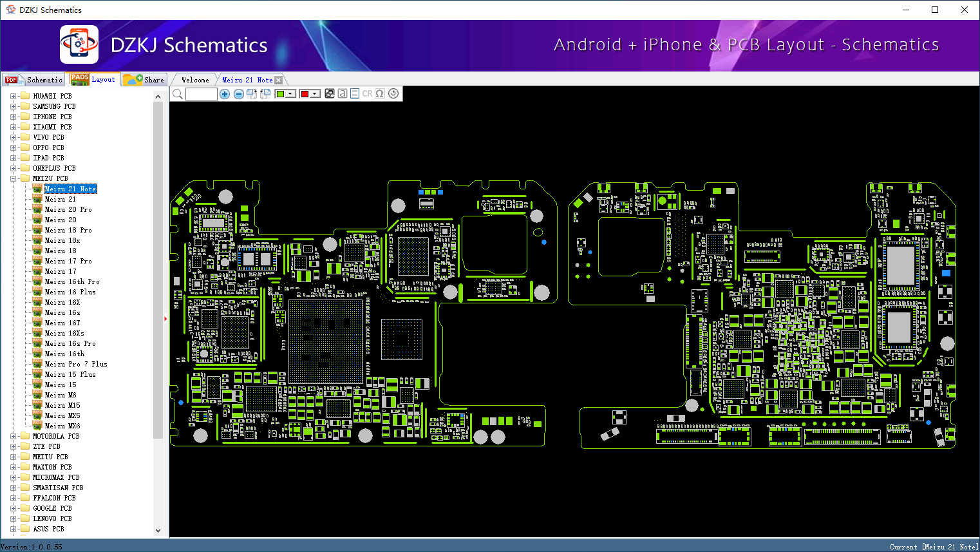Click the CR toolbar icon
Screen dimensions: 980x552
pos(367,93)
